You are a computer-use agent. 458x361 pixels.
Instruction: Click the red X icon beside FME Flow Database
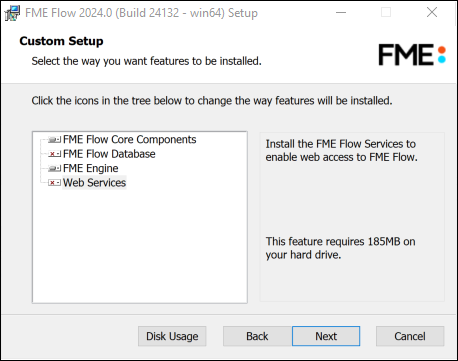click(x=54, y=154)
